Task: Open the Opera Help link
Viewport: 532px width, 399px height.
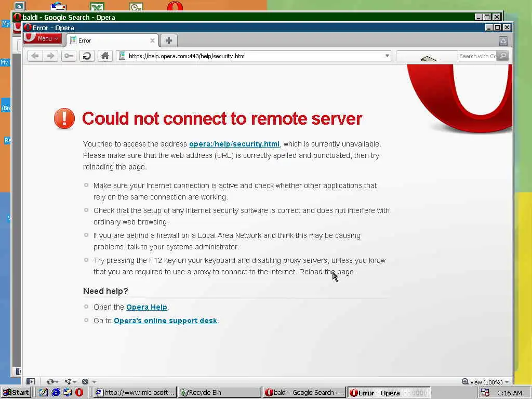Action: [x=147, y=307]
